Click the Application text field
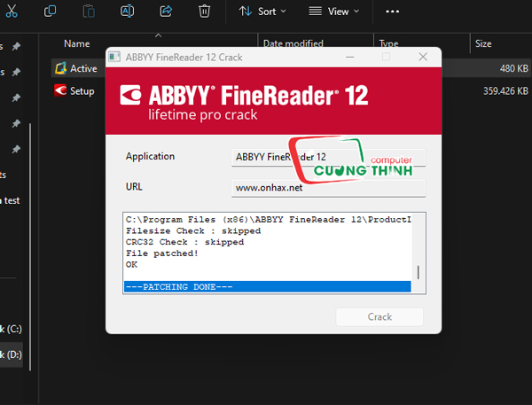Screen dimensions: 532x405 (x=328, y=157)
